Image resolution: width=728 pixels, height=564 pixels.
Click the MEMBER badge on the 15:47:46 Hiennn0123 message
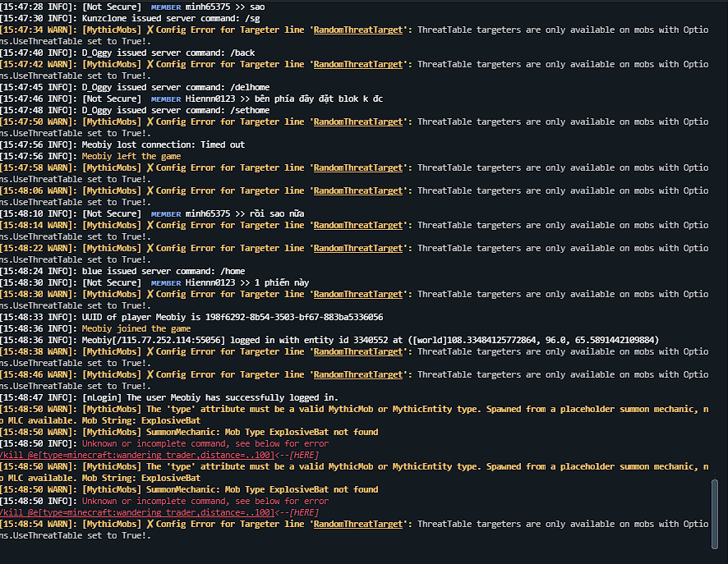click(165, 99)
